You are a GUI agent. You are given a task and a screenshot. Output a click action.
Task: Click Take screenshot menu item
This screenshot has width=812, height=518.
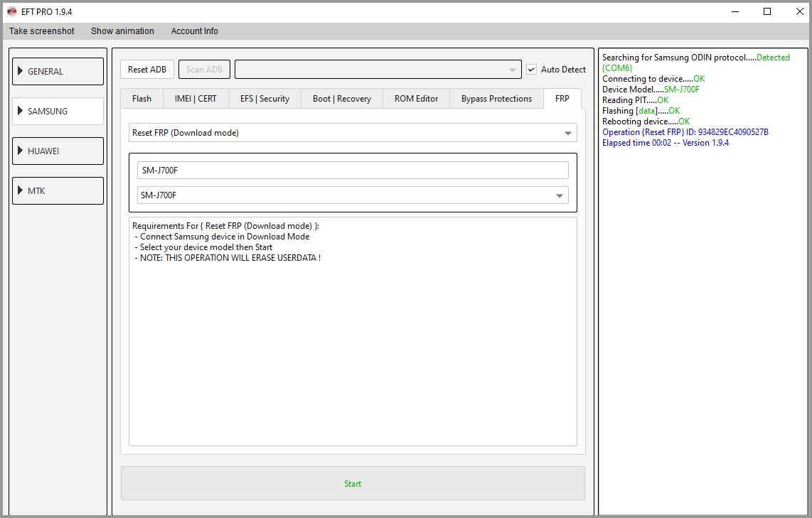coord(42,31)
